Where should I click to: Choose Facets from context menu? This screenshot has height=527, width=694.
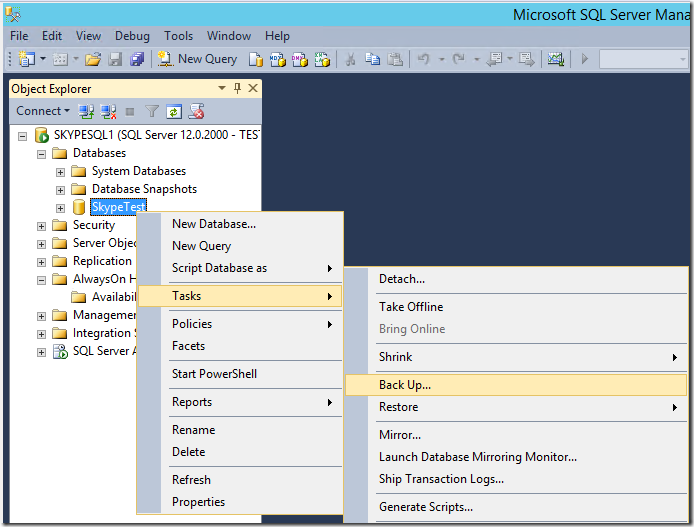coord(241,346)
